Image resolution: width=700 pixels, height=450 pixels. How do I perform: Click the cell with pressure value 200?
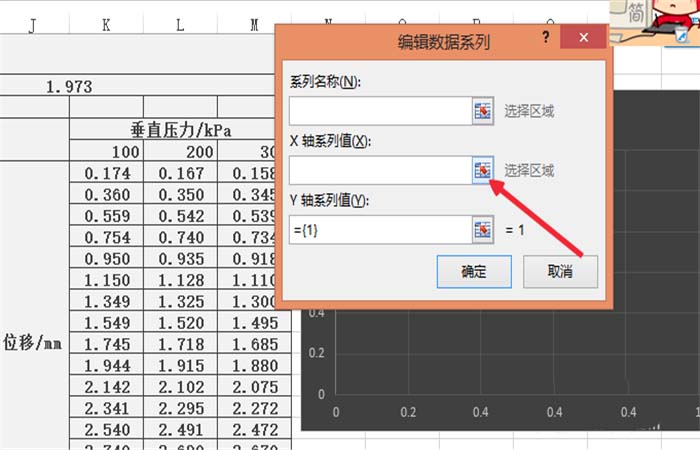(x=180, y=150)
